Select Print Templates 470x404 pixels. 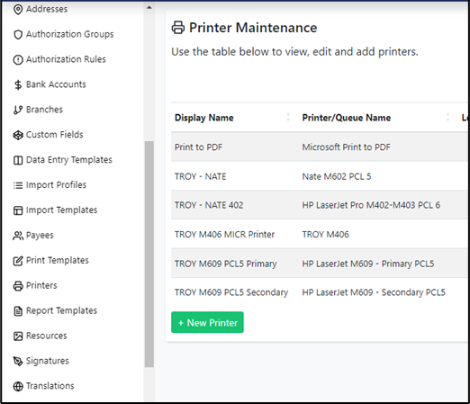(57, 260)
